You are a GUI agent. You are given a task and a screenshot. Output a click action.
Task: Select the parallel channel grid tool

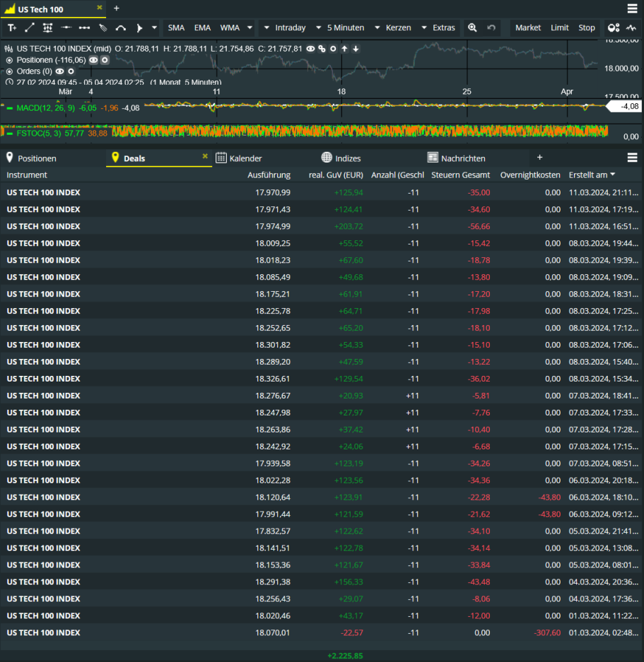(x=48, y=28)
